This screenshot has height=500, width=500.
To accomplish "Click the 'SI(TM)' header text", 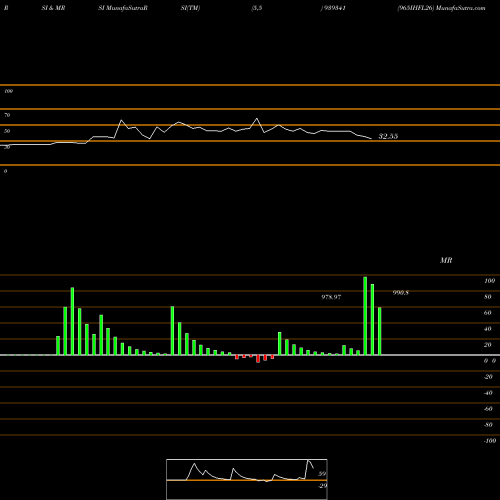I will point(190,8).
